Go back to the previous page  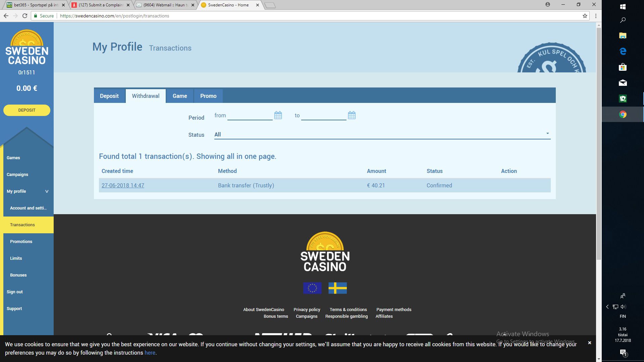click(x=6, y=16)
